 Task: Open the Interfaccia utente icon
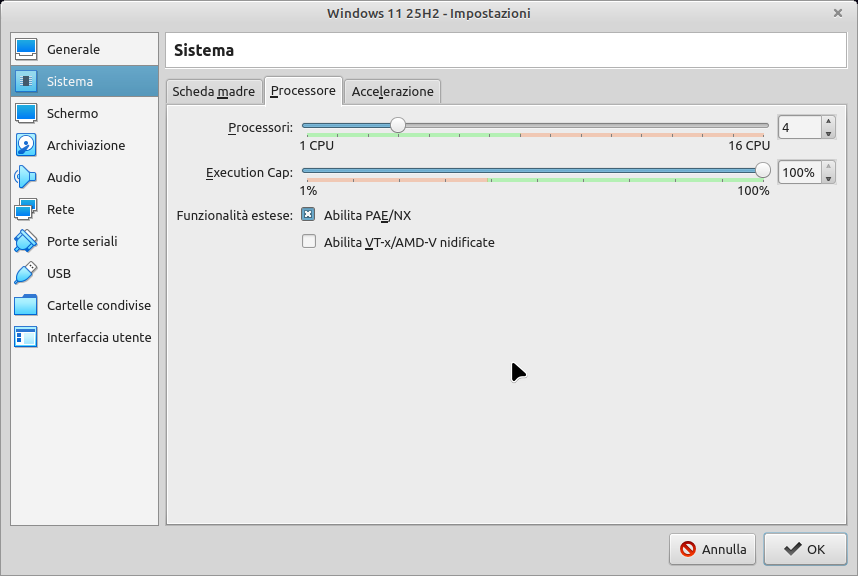[x=26, y=337]
